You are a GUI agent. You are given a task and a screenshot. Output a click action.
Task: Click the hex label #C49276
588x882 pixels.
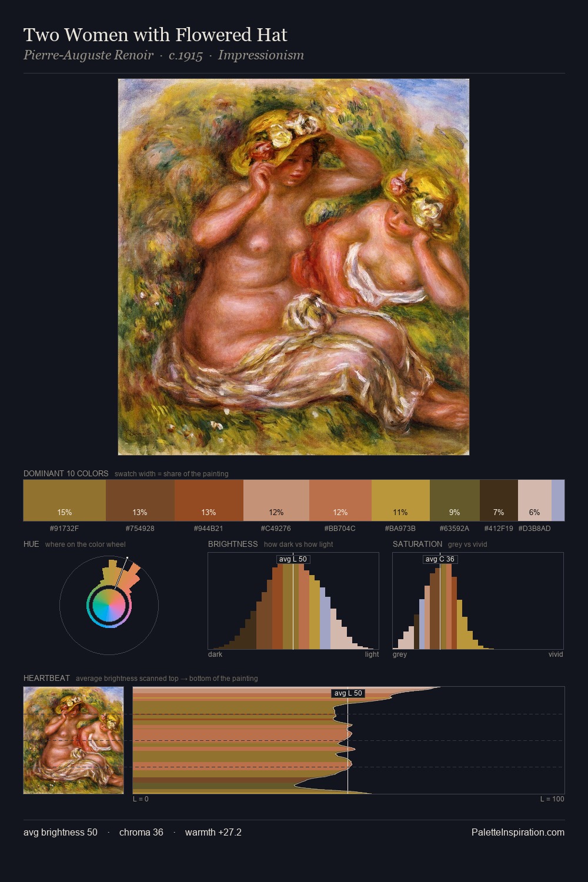point(276,529)
